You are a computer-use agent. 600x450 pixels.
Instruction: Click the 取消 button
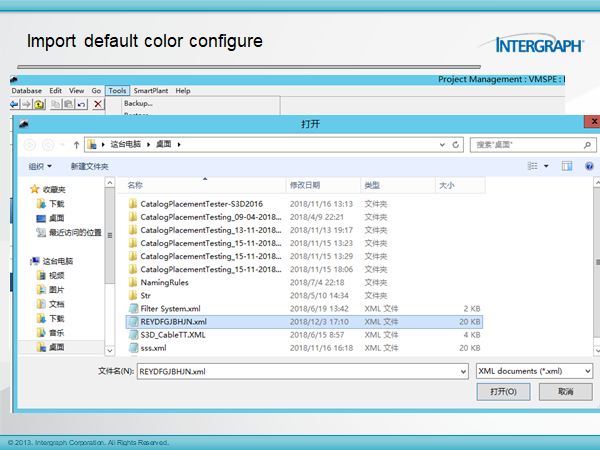click(566, 392)
